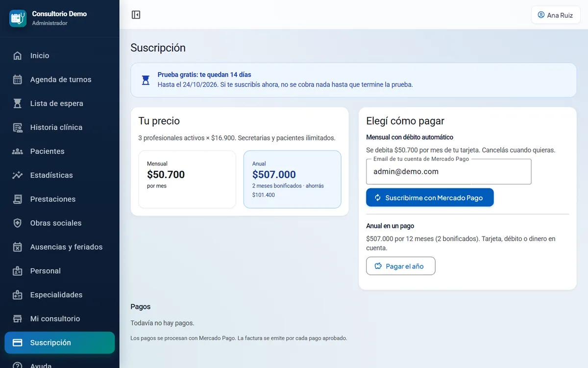Click the 'Pagos' section heading
The image size is (588, 368).
(141, 307)
